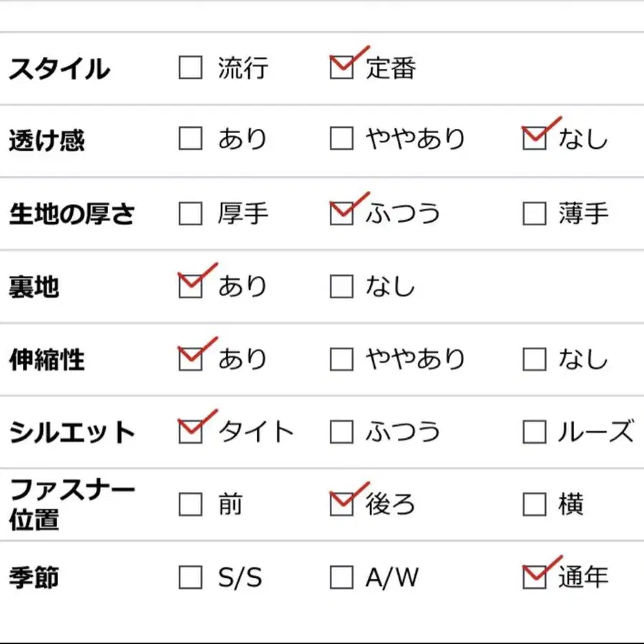Image resolution: width=644 pixels, height=644 pixels.
Task: Tick the A/W season checkbox
Action: click(341, 577)
